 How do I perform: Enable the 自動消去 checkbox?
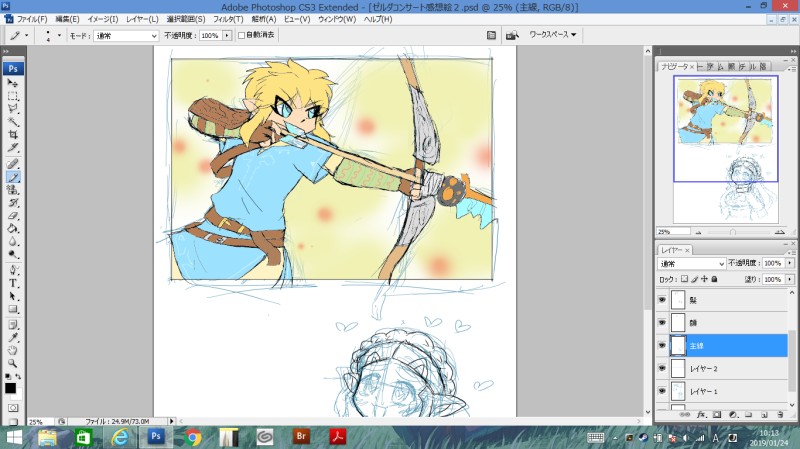click(241, 35)
